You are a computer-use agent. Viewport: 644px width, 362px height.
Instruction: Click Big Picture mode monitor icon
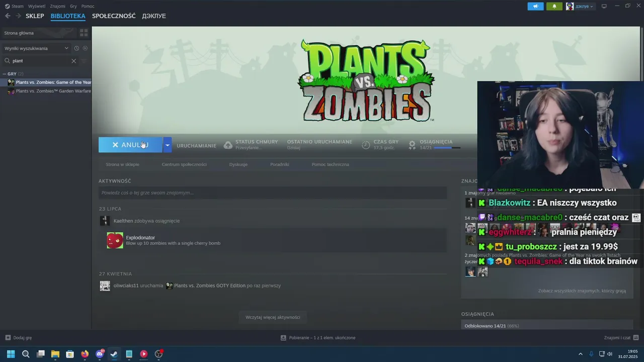coord(604,7)
